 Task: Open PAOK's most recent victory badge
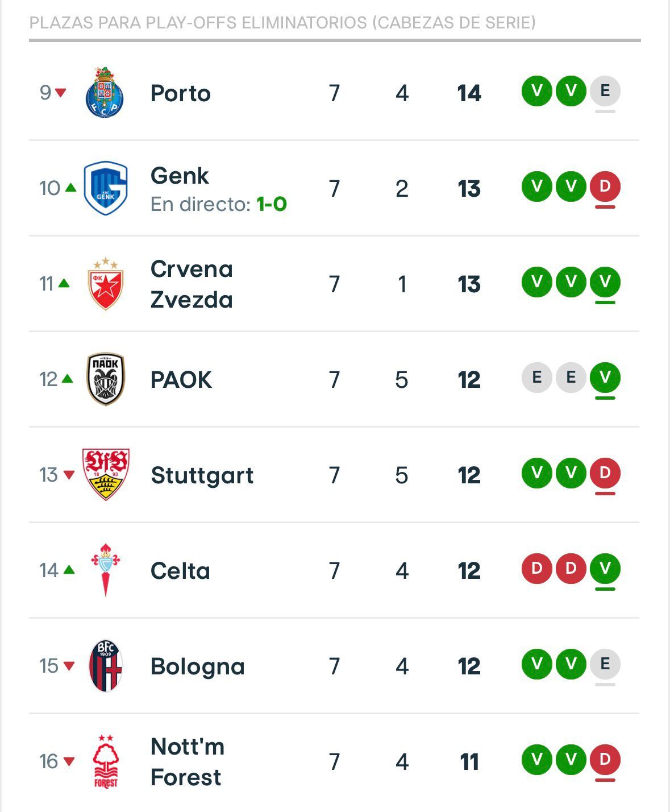tap(605, 378)
